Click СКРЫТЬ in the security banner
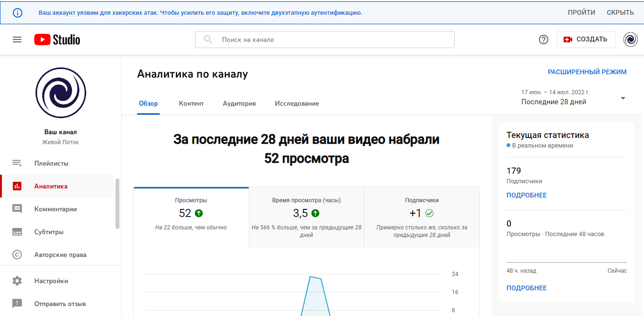The height and width of the screenshot is (316, 644). [x=620, y=13]
